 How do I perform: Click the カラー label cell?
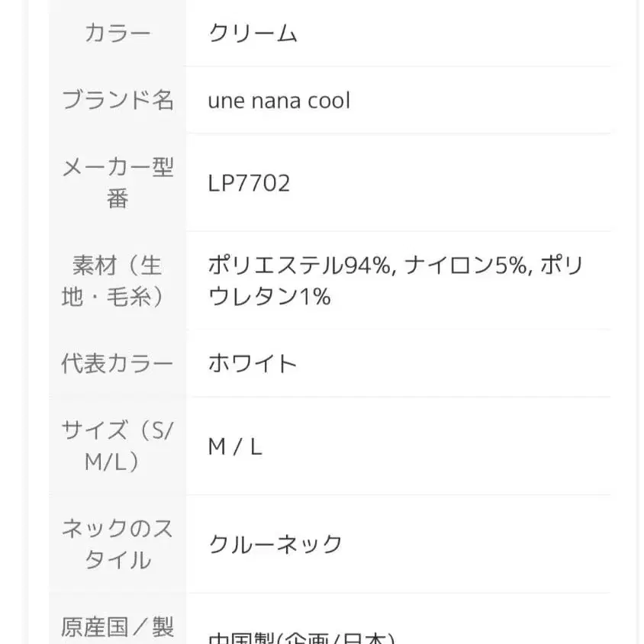118,33
